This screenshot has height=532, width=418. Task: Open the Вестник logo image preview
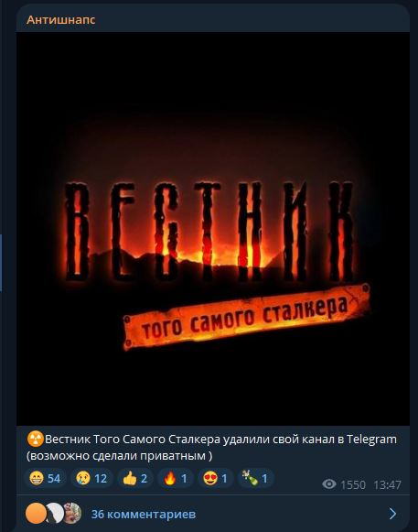point(212,229)
